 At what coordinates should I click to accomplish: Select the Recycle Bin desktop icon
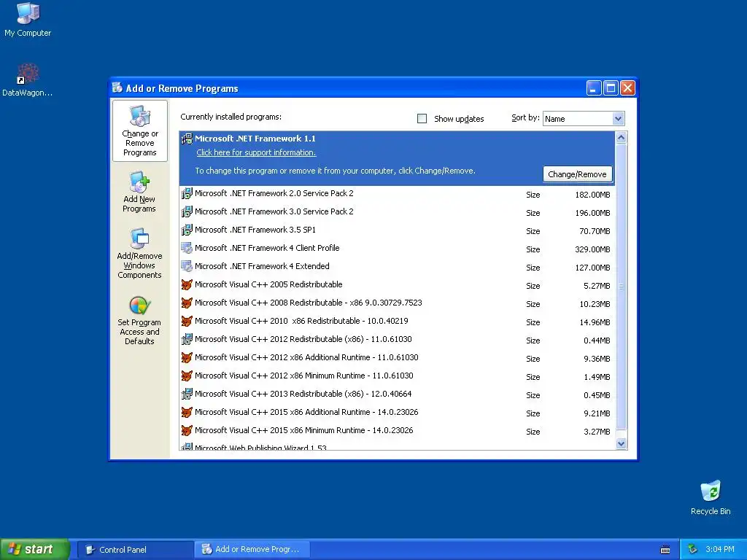pyautogui.click(x=711, y=491)
